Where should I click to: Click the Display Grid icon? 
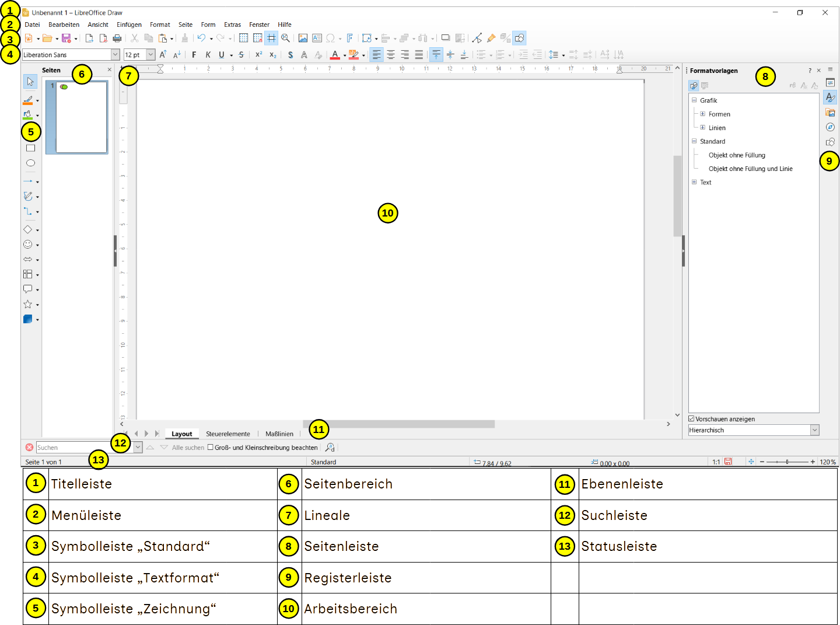243,39
